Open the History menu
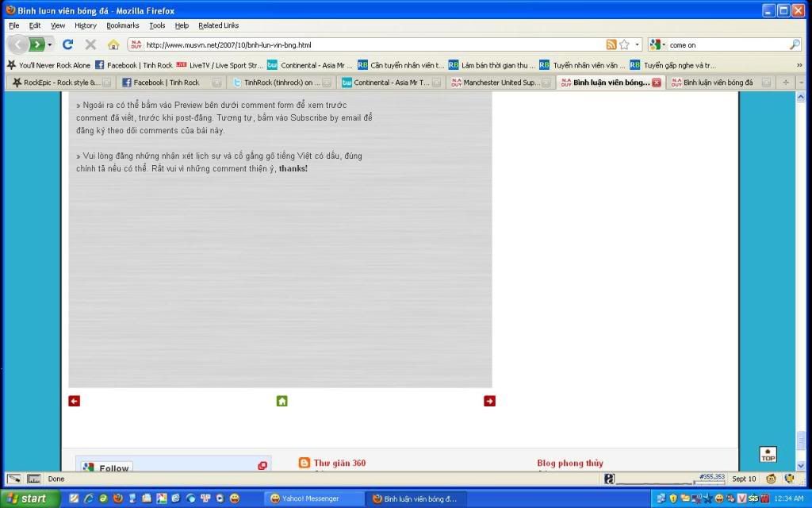Image resolution: width=812 pixels, height=508 pixels. click(86, 25)
